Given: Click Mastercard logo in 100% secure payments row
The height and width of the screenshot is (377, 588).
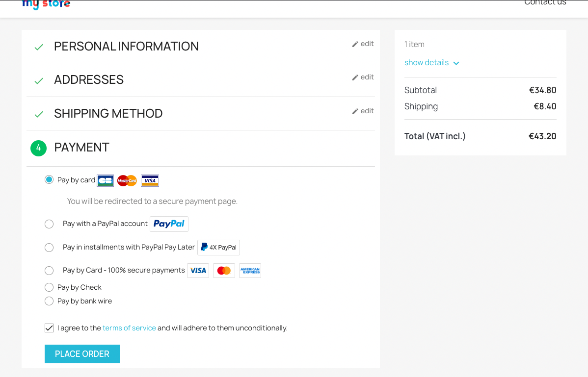Looking at the screenshot, I should [224, 270].
